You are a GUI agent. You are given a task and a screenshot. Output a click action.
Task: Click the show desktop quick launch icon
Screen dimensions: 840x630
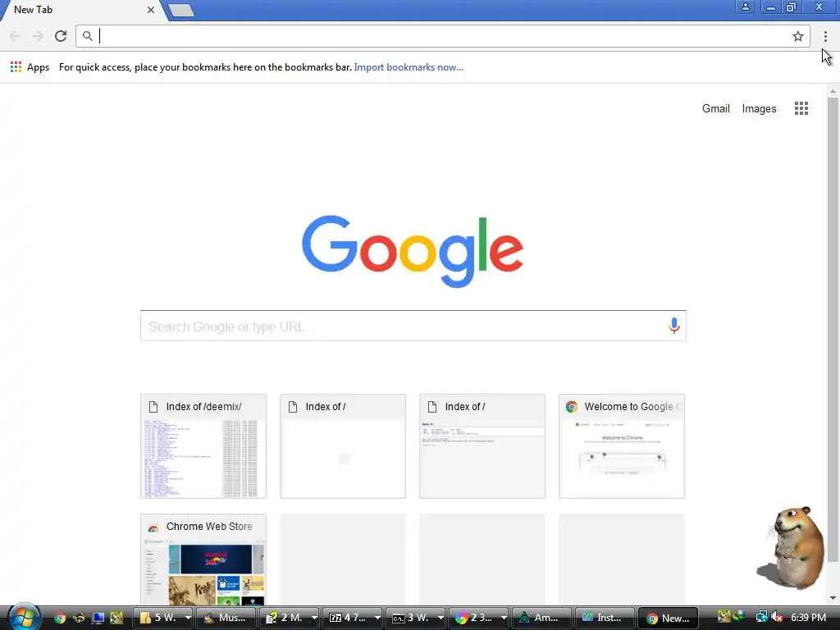pos(98,618)
